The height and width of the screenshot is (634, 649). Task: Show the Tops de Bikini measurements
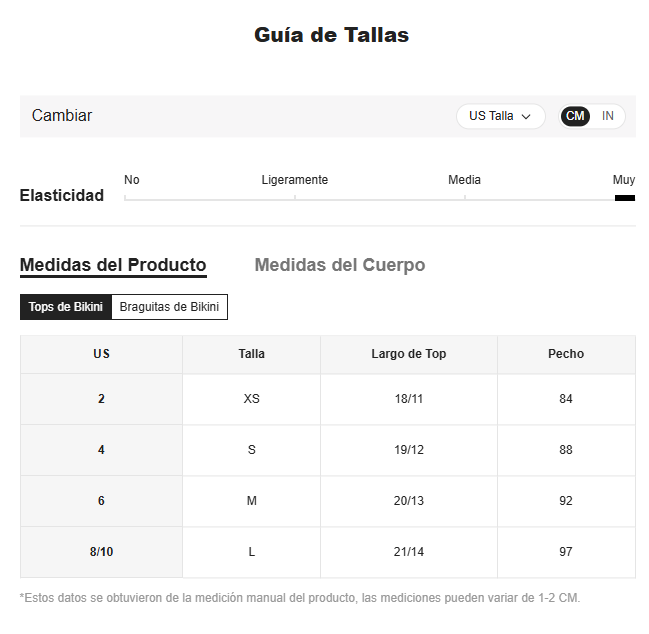click(x=65, y=307)
